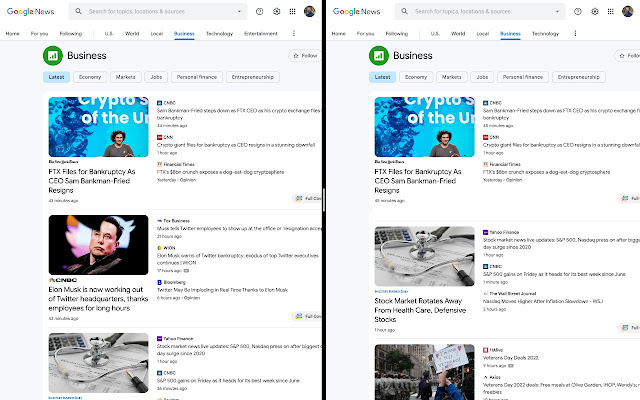Open stethoscope thumbnail in right window
Viewport: 640px width, 400px height.
tap(424, 256)
